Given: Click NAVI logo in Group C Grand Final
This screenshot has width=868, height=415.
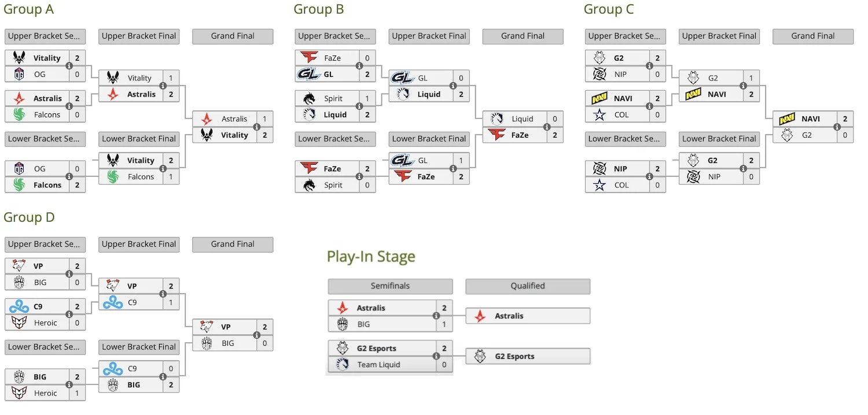Looking at the screenshot, I should click(788, 118).
